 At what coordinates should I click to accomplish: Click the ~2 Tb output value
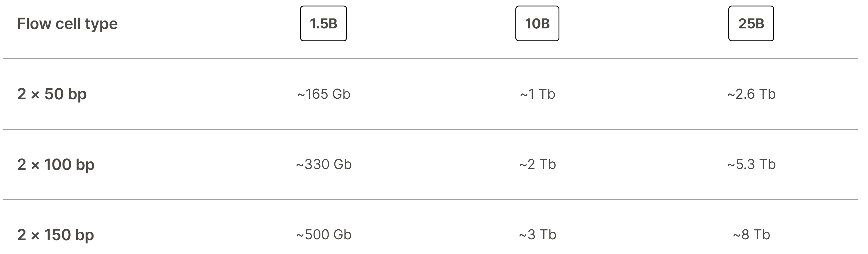click(537, 165)
